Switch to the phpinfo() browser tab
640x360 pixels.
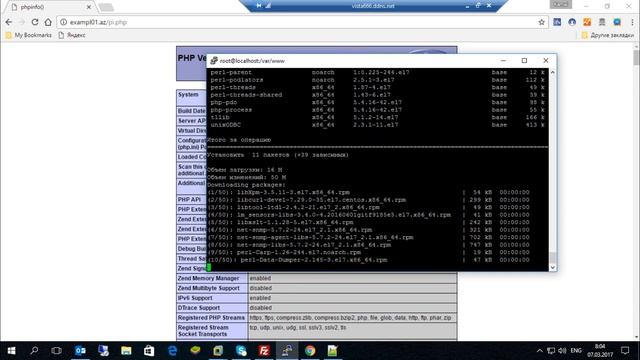tap(51, 7)
